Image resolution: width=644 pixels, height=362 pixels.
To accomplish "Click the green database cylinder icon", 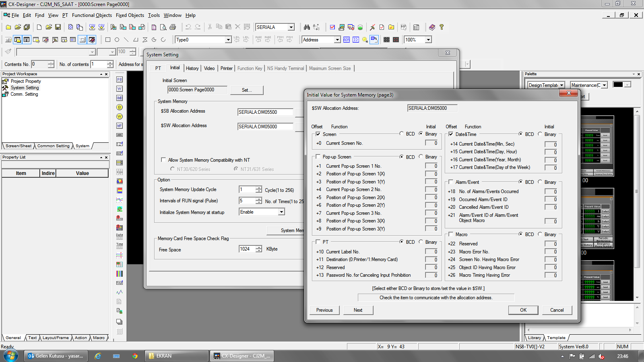I will point(360,27).
